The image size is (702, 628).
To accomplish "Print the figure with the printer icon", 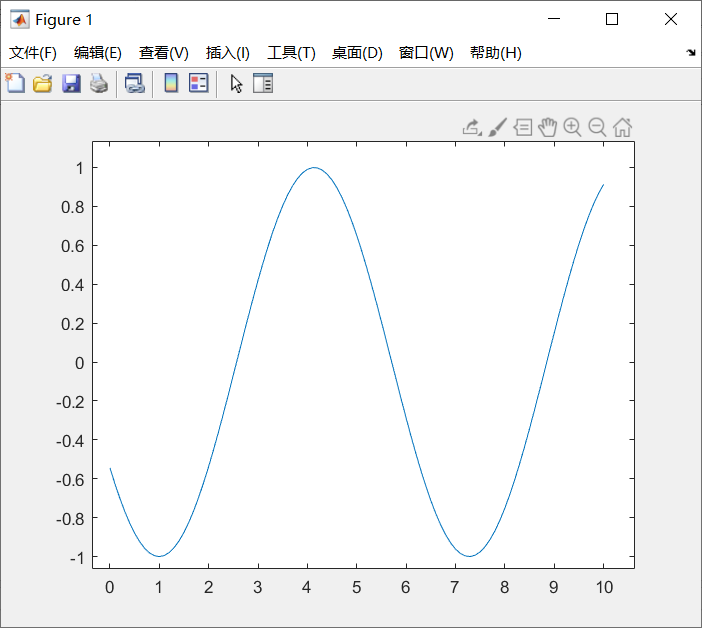I will click(x=99, y=84).
